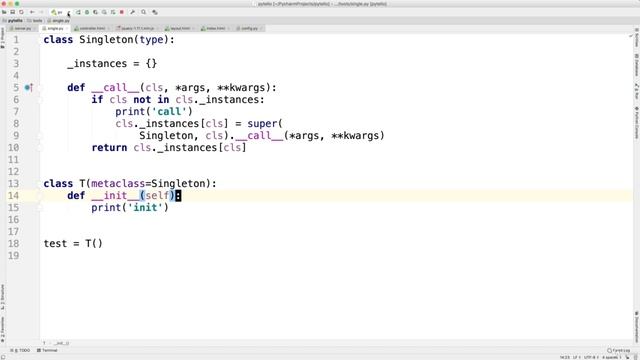Viewport: 640px width, 360px height.
Task: Click line number 13 in the gutter
Action: click(13, 184)
